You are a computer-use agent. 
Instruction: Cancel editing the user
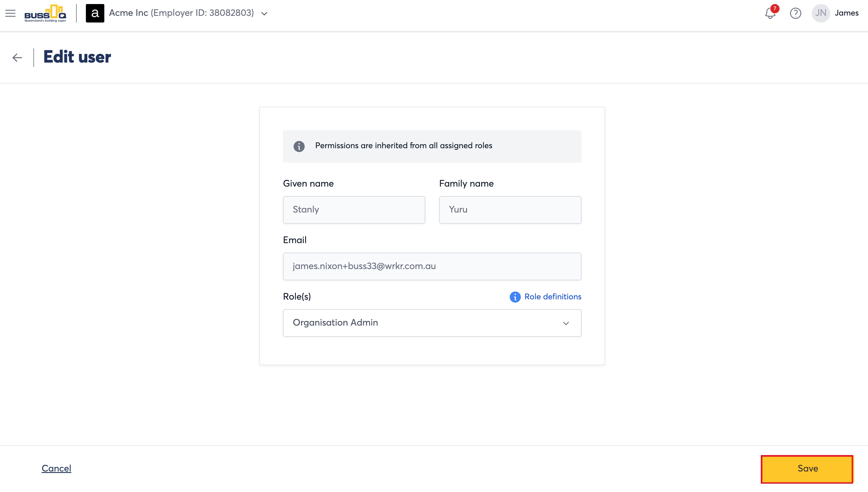coord(56,468)
